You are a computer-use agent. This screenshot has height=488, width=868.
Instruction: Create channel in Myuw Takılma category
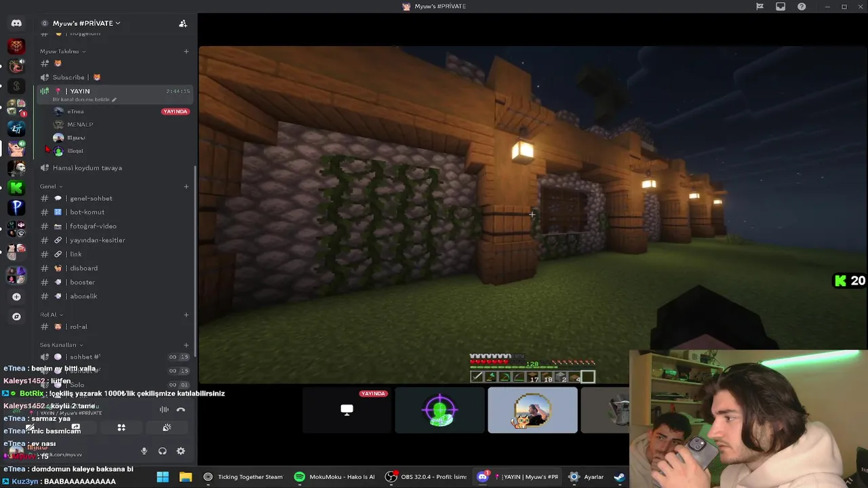point(186,52)
